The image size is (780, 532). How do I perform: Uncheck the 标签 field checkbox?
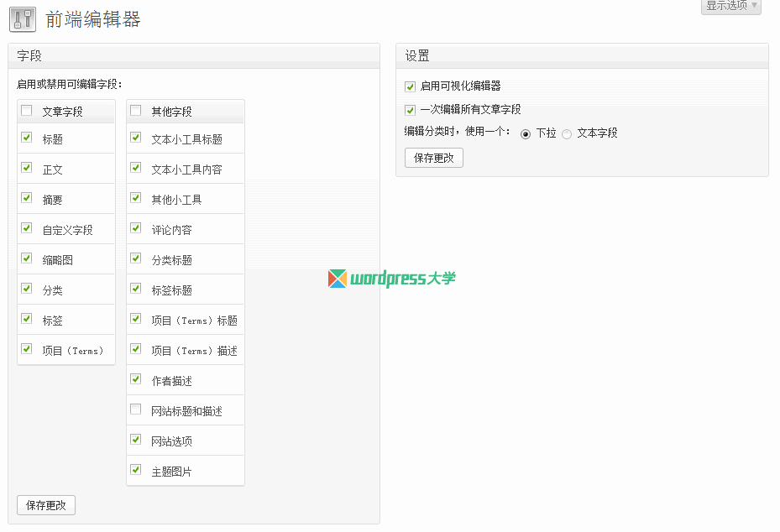(x=27, y=318)
